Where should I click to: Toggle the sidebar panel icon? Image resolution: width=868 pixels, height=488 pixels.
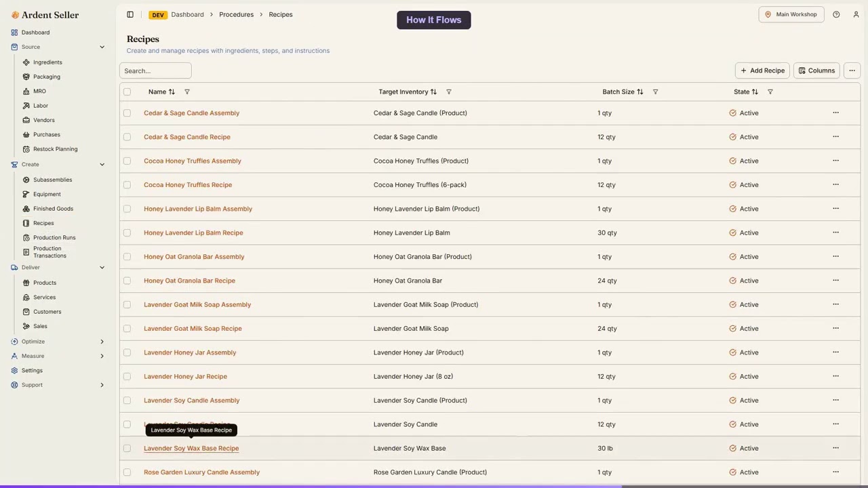click(130, 14)
